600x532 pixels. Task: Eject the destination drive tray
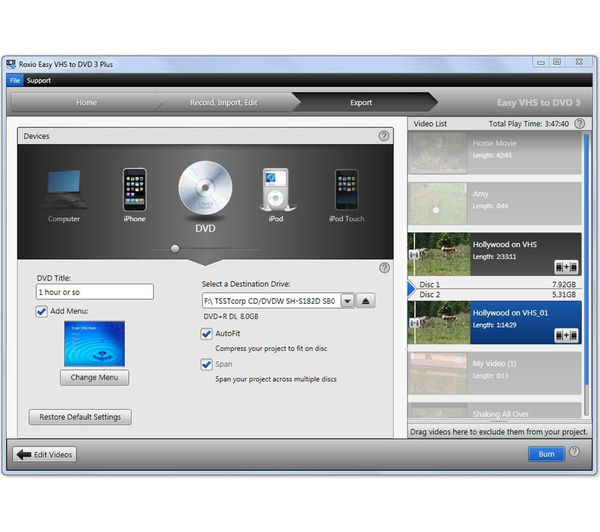click(x=365, y=301)
